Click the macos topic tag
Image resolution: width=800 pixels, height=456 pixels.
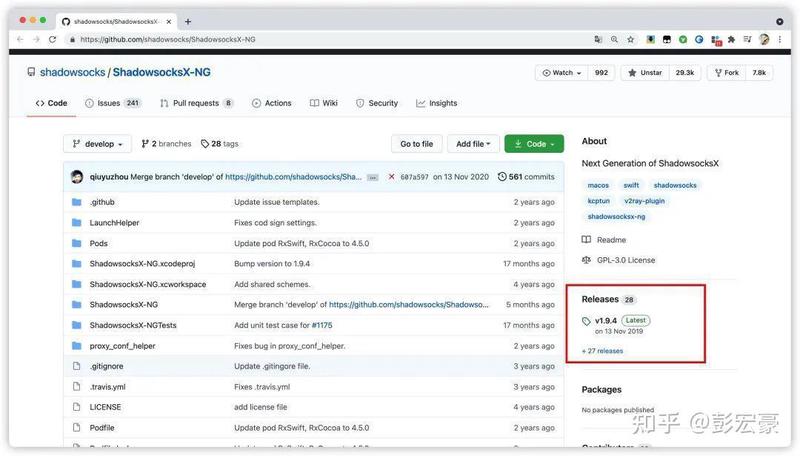[x=598, y=185]
